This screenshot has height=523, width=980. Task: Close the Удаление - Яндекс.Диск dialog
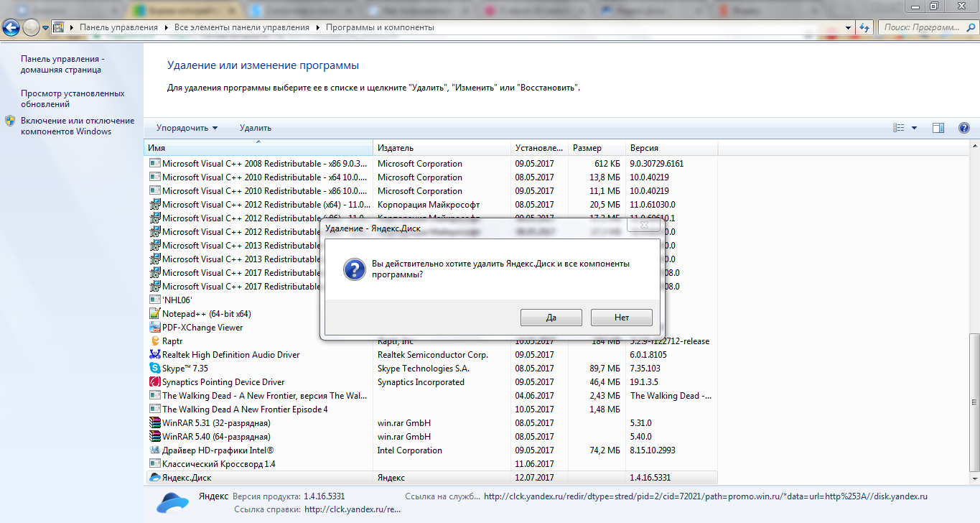coord(643,225)
